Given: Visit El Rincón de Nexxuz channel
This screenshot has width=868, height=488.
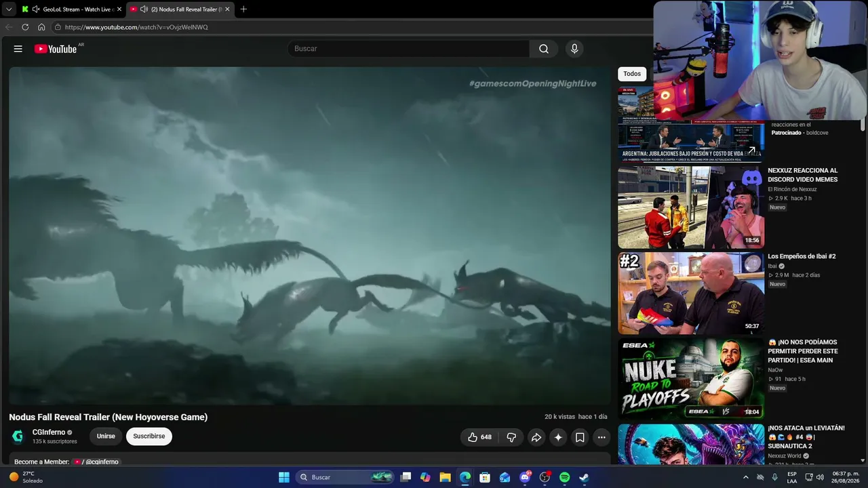Looking at the screenshot, I should 792,189.
